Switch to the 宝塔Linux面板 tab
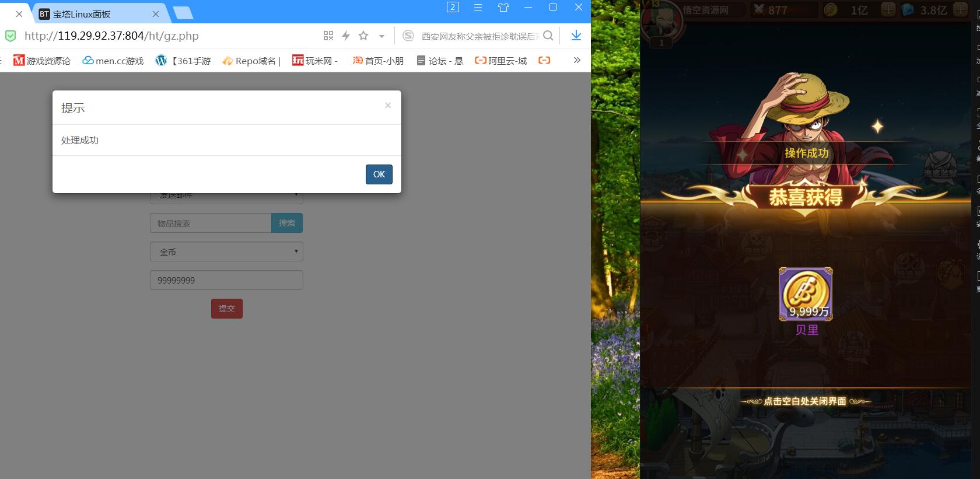Image resolution: width=980 pixels, height=479 pixels. (x=96, y=14)
